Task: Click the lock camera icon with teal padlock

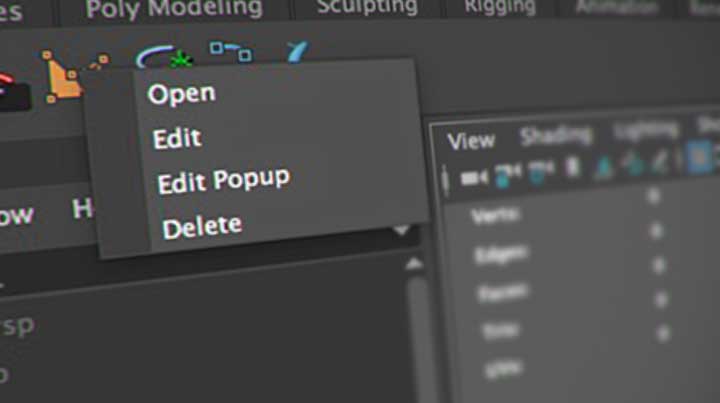Action: (x=507, y=175)
